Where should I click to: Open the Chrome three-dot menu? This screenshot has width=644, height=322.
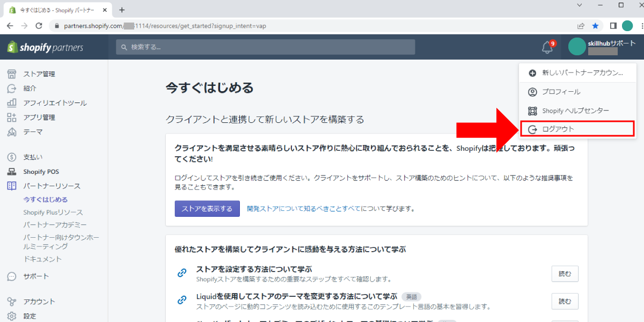click(641, 25)
